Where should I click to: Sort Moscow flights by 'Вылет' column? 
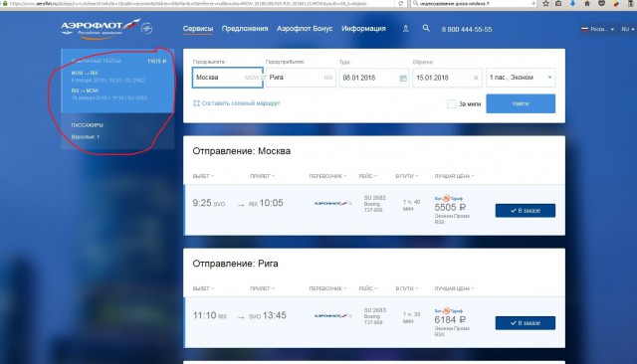[x=203, y=176]
